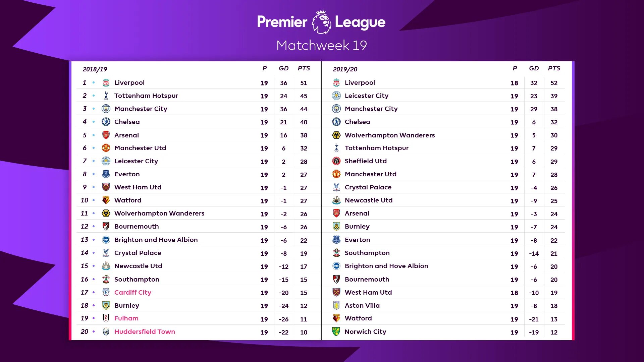Image resolution: width=644 pixels, height=362 pixels.
Task: Click the 2018/19 season heading
Action: tap(95, 69)
